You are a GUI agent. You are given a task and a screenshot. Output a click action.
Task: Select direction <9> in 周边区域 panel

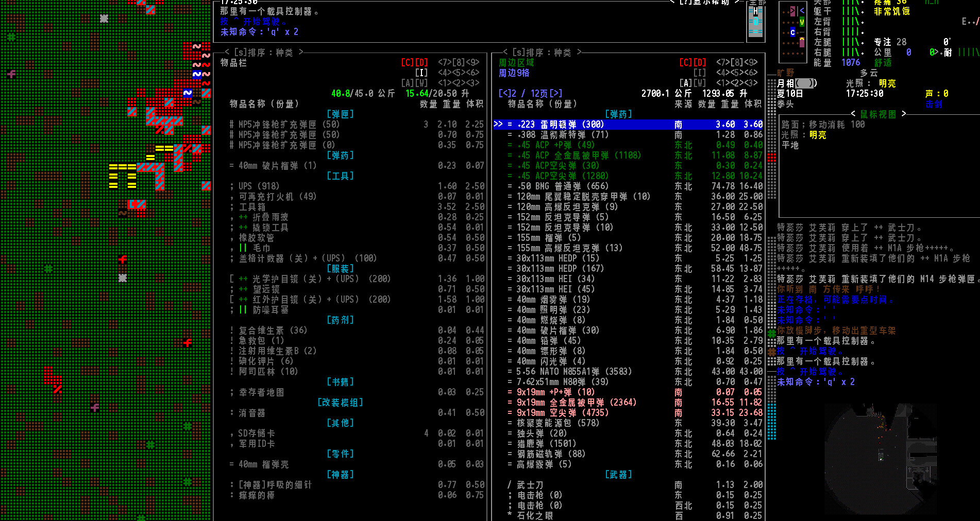751,63
